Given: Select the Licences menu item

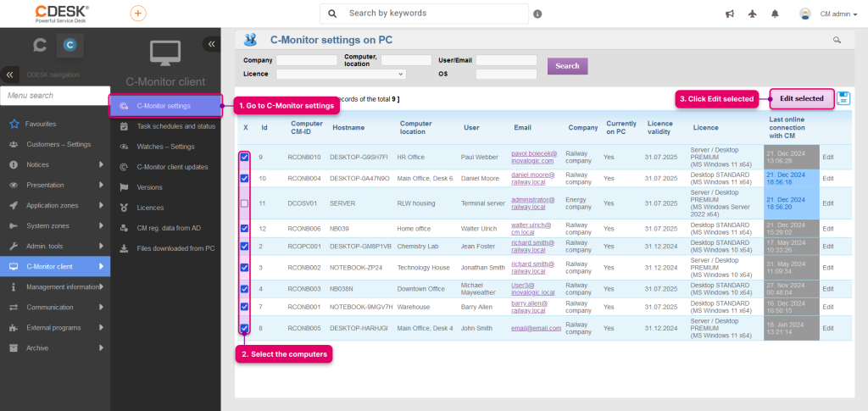Looking at the screenshot, I should coord(150,208).
